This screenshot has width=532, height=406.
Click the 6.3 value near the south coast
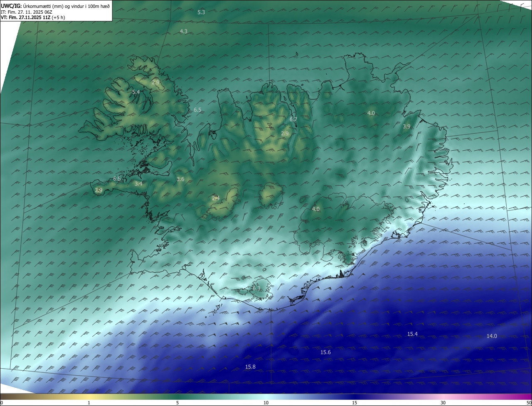coord(256,289)
